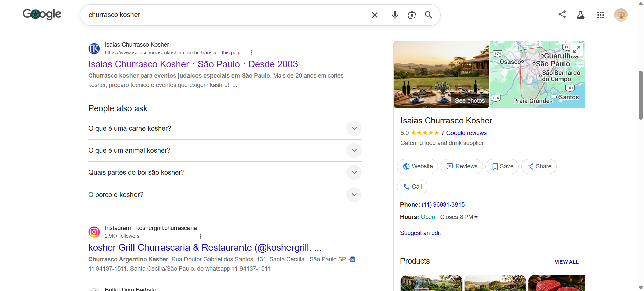The image size is (644, 291).
Task: Save Isaias Churrasco Kosher place
Action: pos(502,166)
